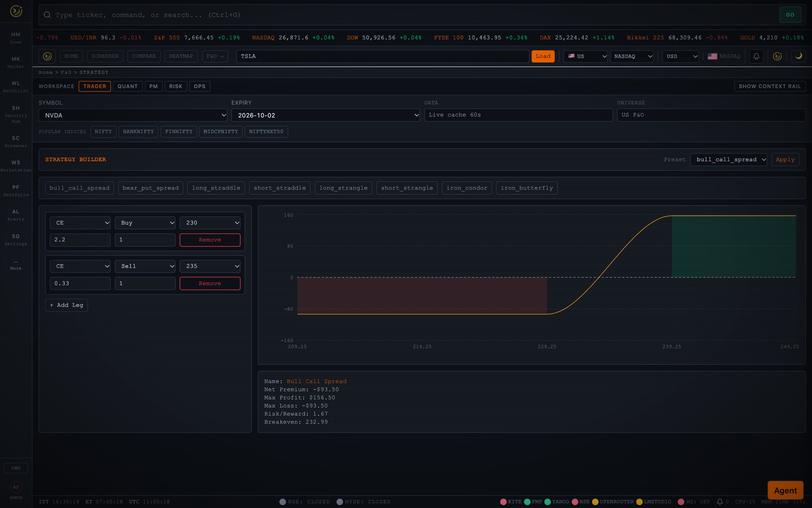
Task: Click Apply preset button
Action: pos(785,160)
